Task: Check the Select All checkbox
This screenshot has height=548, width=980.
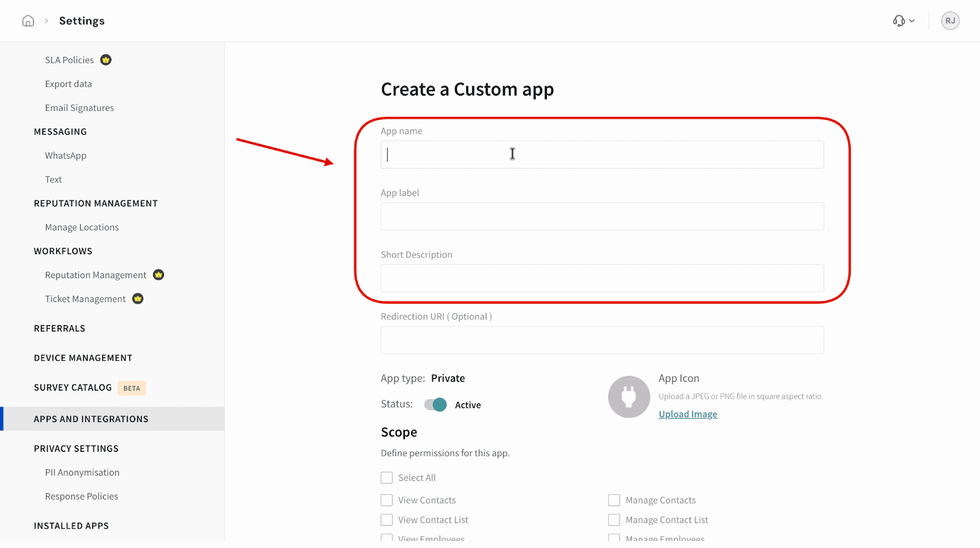Action: point(386,478)
